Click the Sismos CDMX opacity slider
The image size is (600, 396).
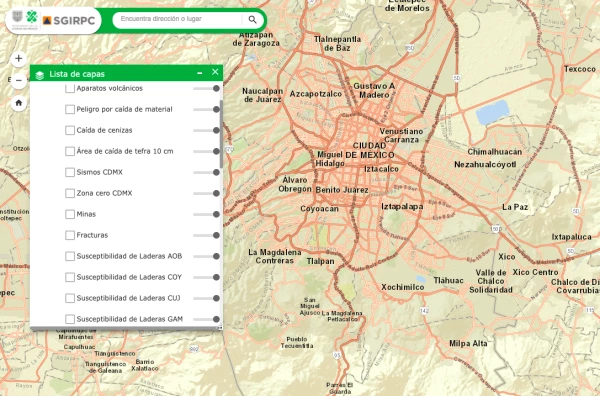tap(206, 172)
